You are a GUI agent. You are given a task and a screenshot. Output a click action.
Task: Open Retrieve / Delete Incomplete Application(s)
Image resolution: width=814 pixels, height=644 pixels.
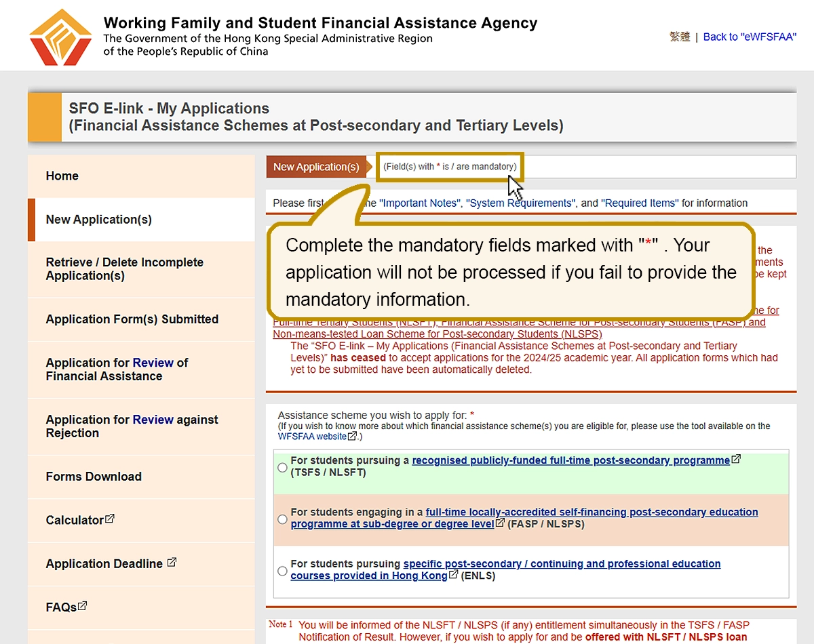tap(141, 269)
